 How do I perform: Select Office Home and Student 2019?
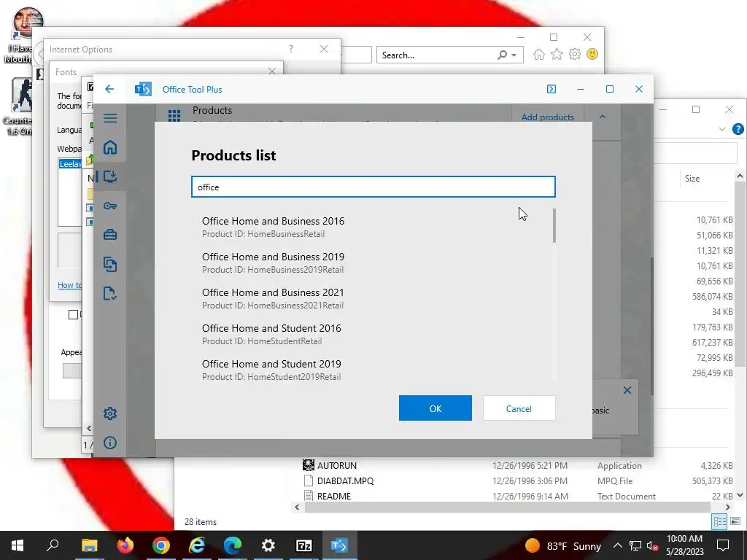pyautogui.click(x=373, y=370)
